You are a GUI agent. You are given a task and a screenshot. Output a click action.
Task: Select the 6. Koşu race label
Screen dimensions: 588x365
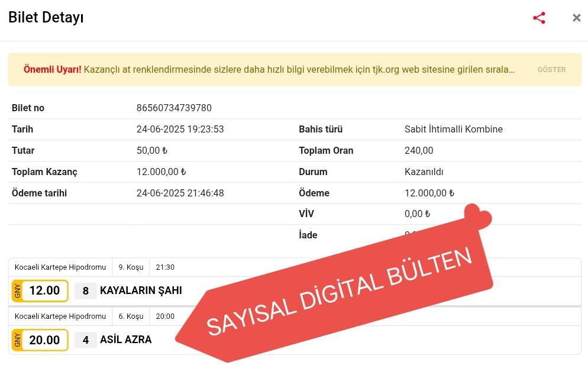131,316
